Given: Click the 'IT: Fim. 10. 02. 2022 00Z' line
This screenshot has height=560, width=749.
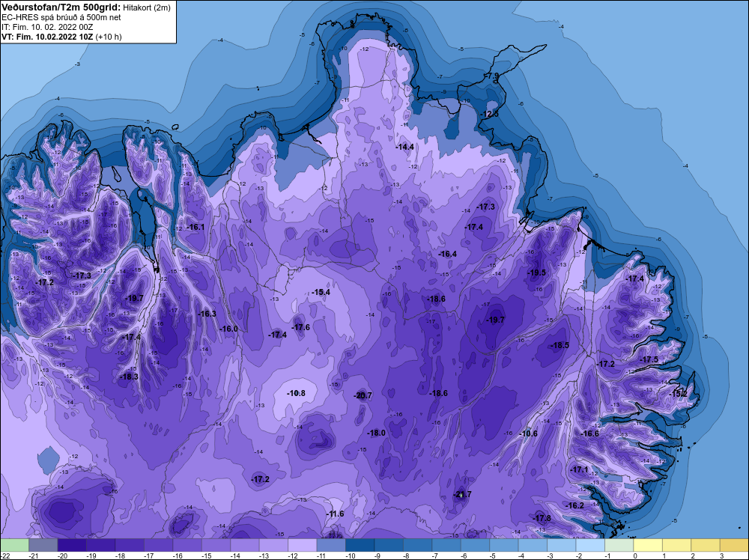Looking at the screenshot, I should pos(47,27).
